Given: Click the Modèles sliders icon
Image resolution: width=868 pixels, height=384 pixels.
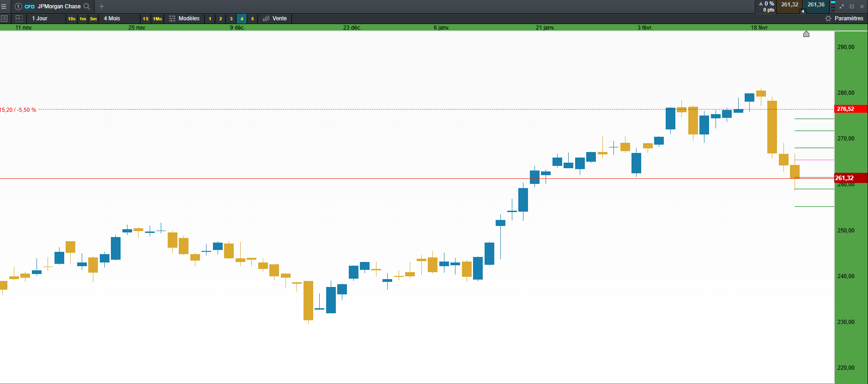Looking at the screenshot, I should (x=172, y=18).
